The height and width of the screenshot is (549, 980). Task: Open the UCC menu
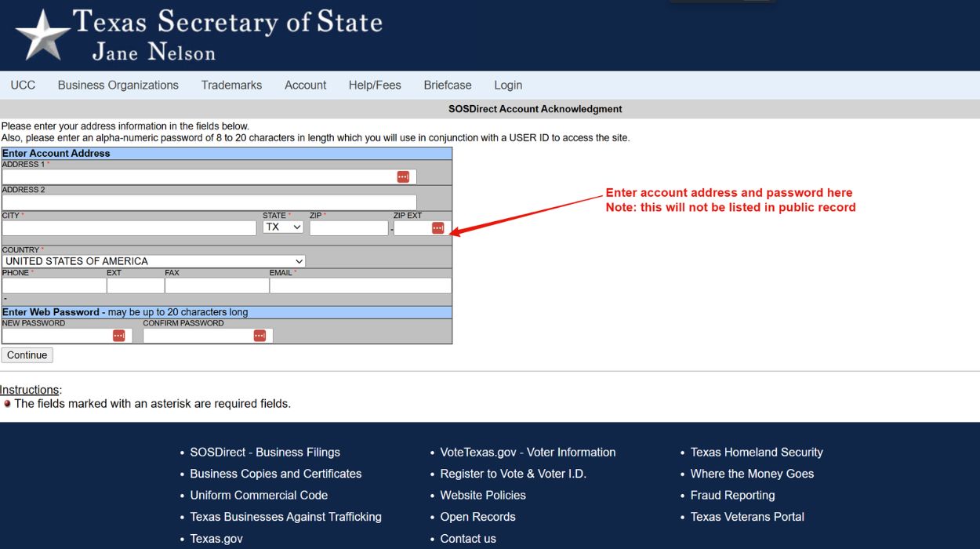pos(23,85)
